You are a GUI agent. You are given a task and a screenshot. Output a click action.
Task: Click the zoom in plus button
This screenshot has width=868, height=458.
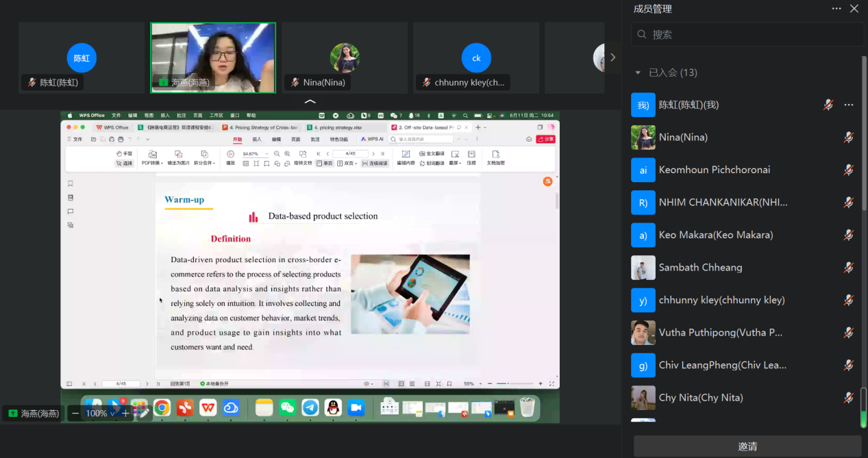pos(125,414)
